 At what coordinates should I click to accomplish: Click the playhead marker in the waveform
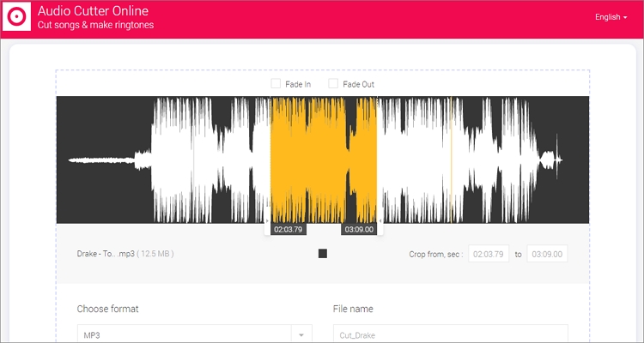451,160
